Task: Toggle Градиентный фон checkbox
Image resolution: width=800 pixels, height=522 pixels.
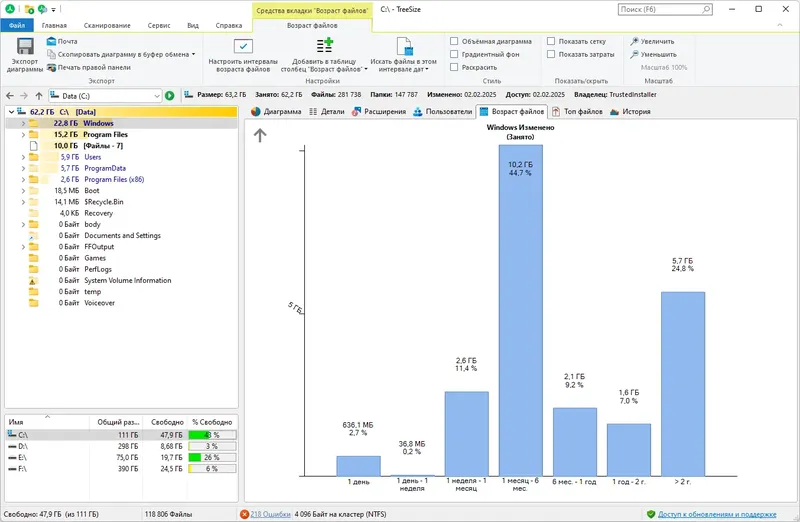Action: (x=454, y=54)
